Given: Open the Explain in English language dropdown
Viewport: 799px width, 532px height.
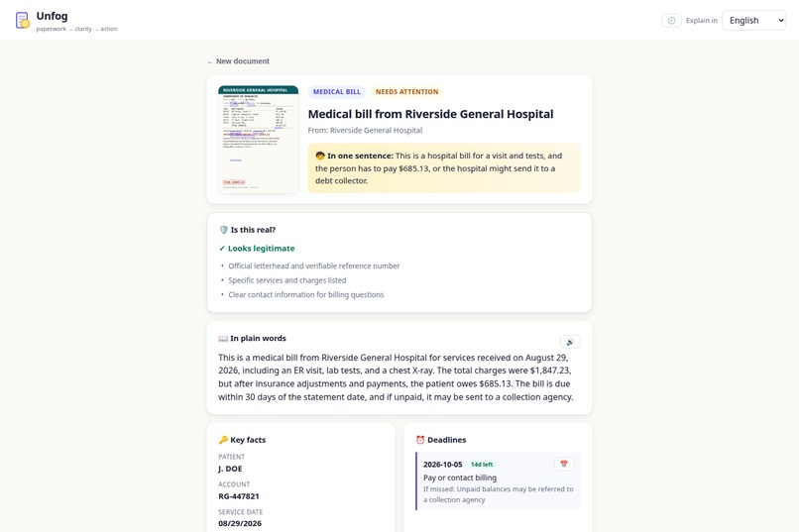Looking at the screenshot, I should [x=753, y=21].
